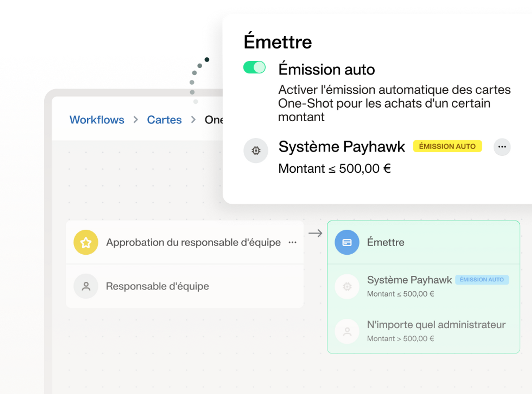
Task: Toggle the Émission auto switch off
Action: pyautogui.click(x=254, y=67)
